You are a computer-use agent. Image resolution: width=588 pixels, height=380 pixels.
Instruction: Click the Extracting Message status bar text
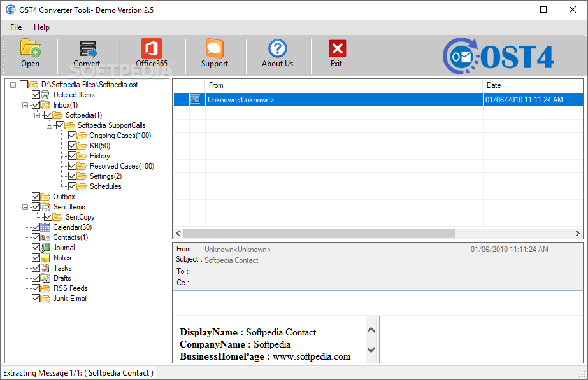click(78, 373)
